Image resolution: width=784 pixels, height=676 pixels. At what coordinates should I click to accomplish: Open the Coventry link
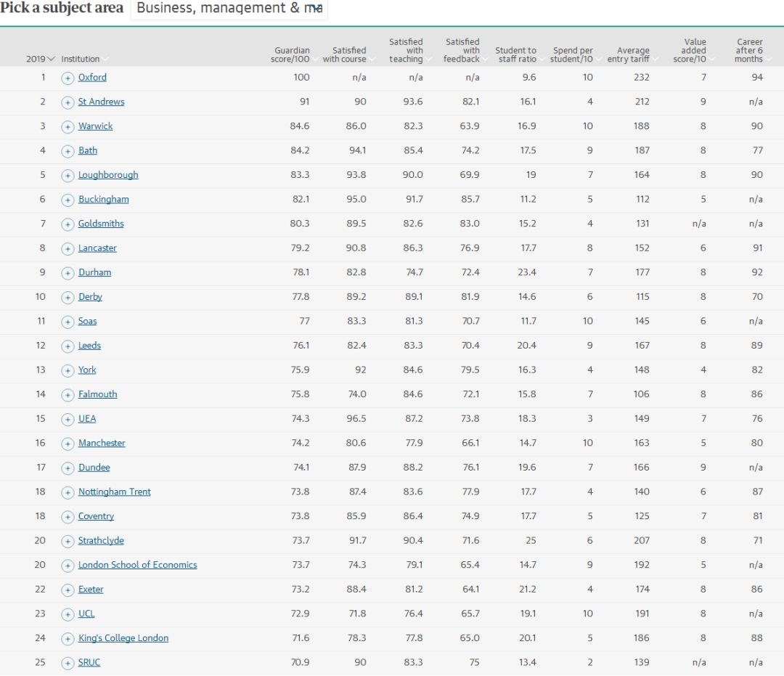point(96,516)
